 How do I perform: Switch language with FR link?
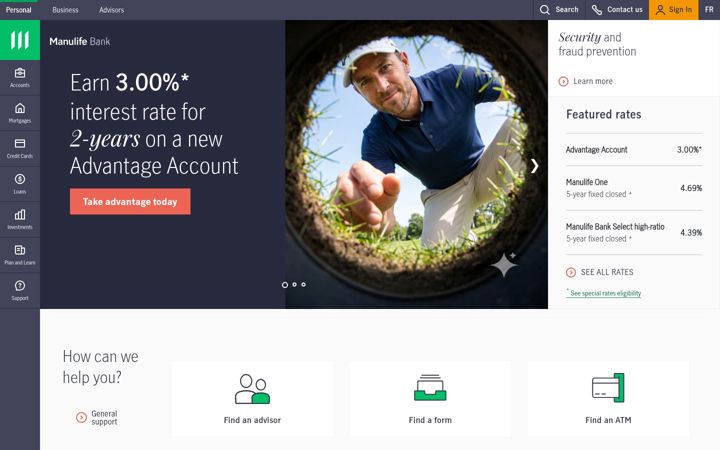click(x=709, y=10)
